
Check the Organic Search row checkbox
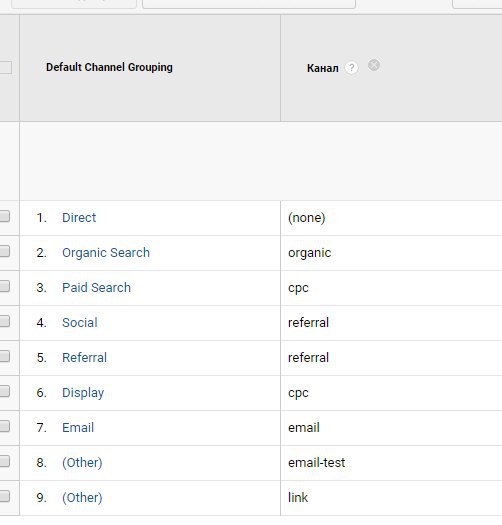(4, 251)
